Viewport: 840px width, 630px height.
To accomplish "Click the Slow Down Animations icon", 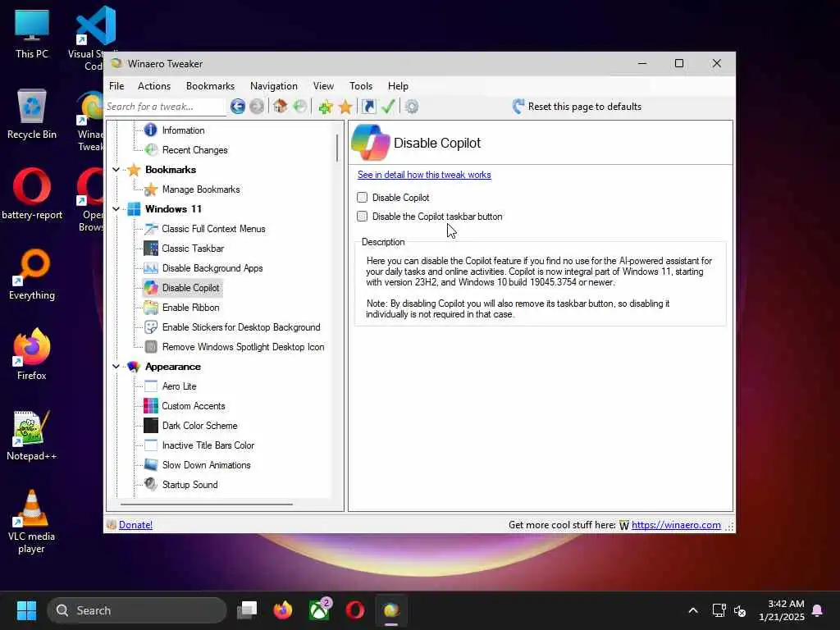I will point(151,465).
